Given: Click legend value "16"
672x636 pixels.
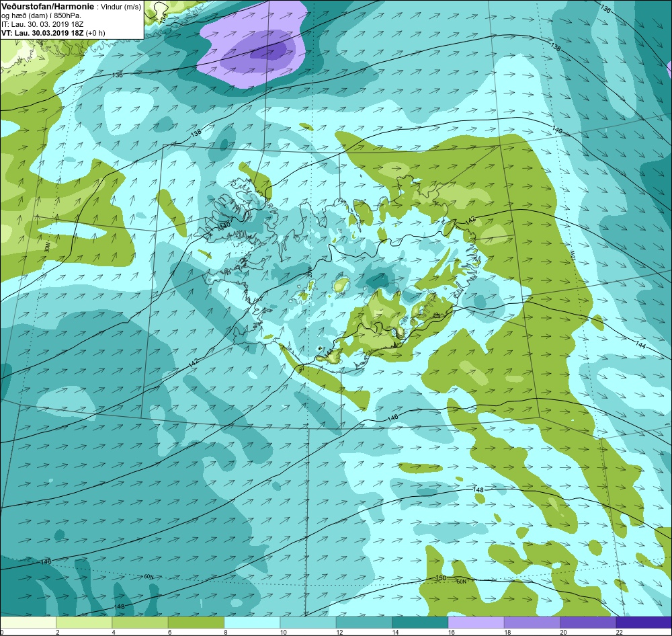Looking at the screenshot, I should pyautogui.click(x=452, y=632).
